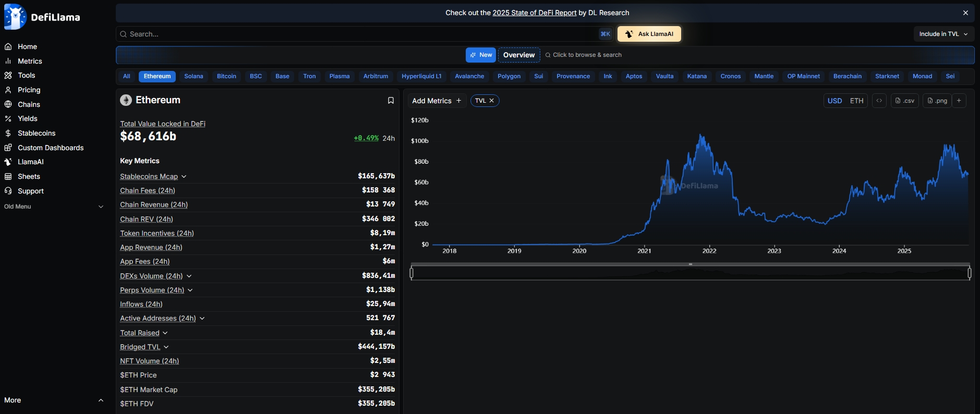Image resolution: width=980 pixels, height=414 pixels.
Task: Dismiss the DeFi Report banner
Action: pyautogui.click(x=965, y=13)
